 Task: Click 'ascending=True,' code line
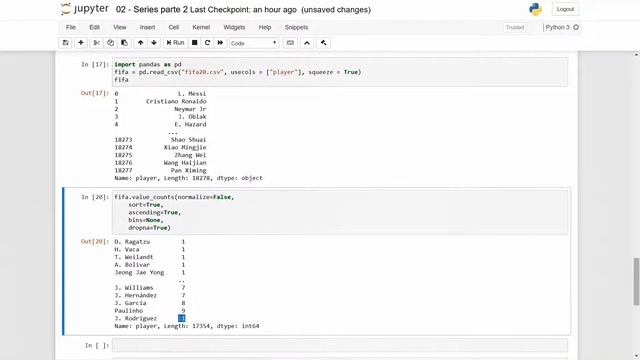click(x=154, y=212)
